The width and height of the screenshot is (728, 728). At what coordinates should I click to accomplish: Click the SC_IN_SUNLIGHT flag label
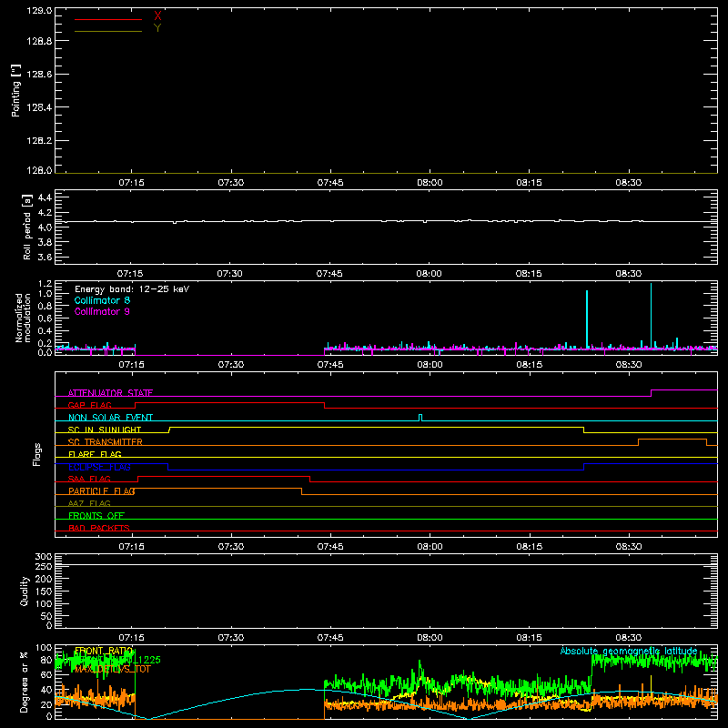(105, 430)
